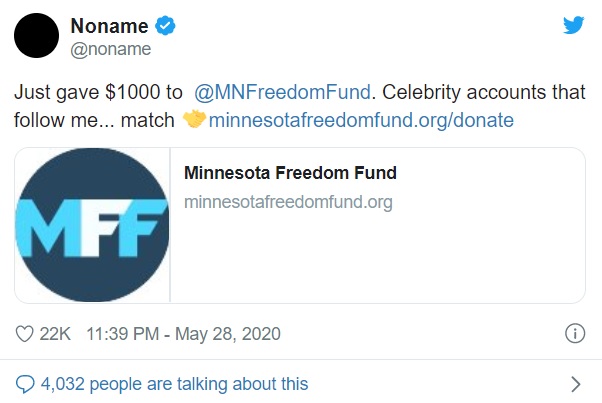Open the 11:39 PM - May 28, 2020 timestamp
The image size is (602, 403).
184,334
